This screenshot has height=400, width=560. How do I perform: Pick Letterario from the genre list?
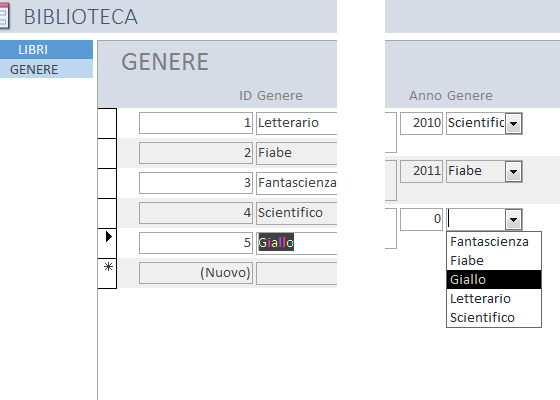pos(494,299)
